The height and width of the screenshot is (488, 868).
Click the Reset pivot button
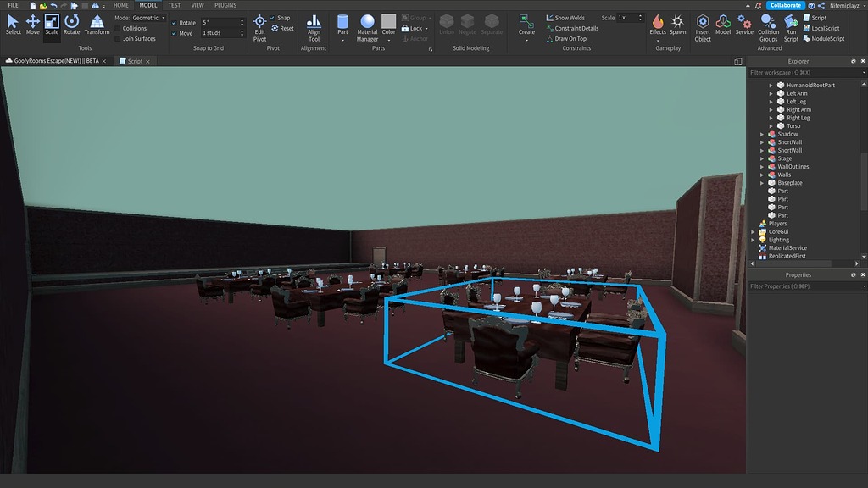pyautogui.click(x=284, y=27)
